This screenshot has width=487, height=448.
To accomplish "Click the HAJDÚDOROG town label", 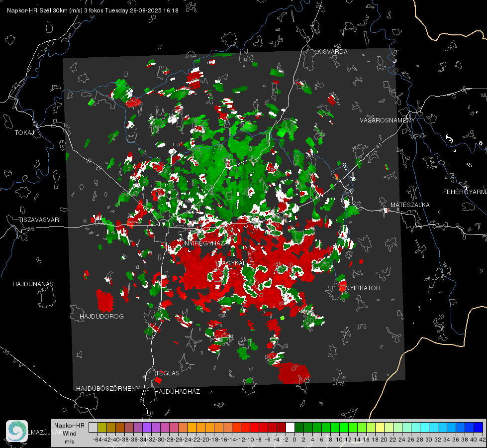I will tap(101, 316).
